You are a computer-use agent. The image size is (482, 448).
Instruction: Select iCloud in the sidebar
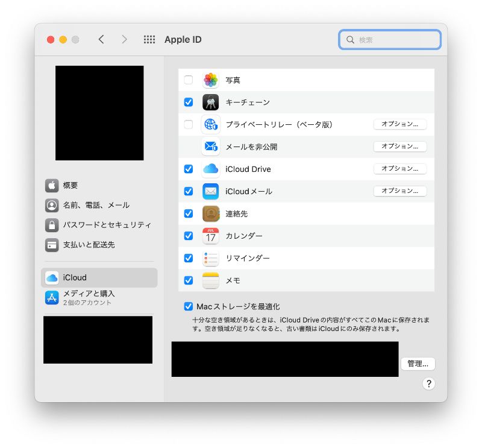click(99, 277)
